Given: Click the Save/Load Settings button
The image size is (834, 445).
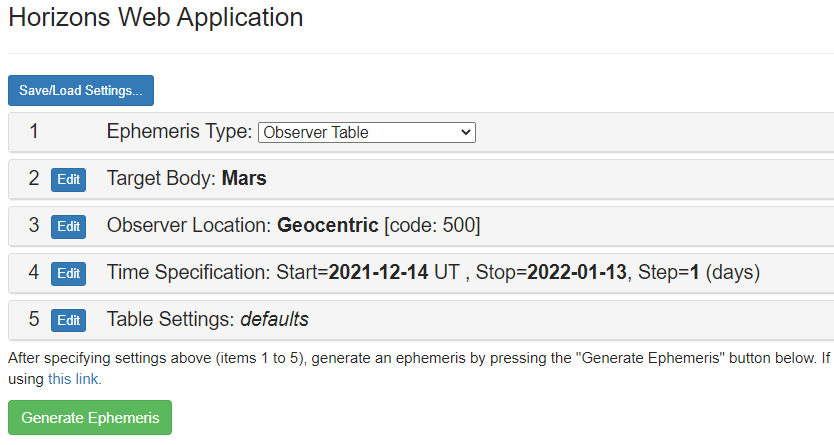Looking at the screenshot, I should (81, 90).
